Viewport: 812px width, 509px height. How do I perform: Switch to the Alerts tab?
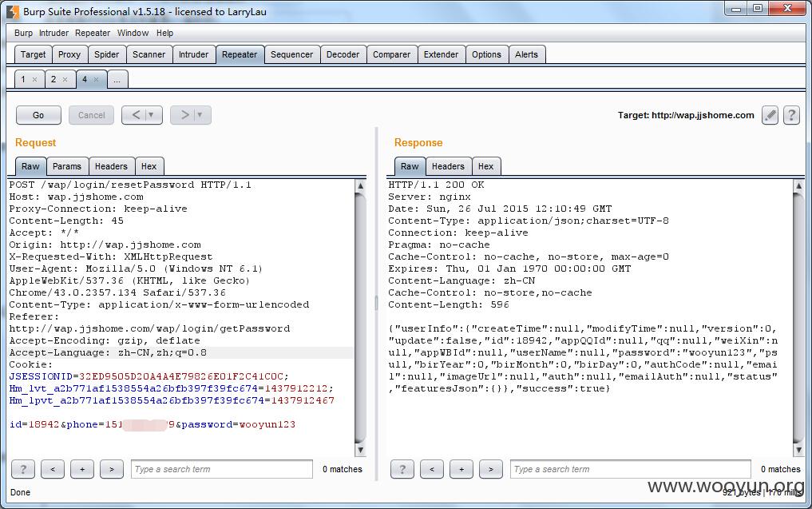point(527,54)
